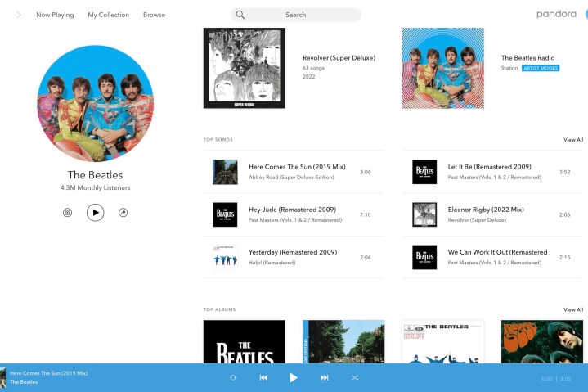Open the Now Playing tab

55,15
